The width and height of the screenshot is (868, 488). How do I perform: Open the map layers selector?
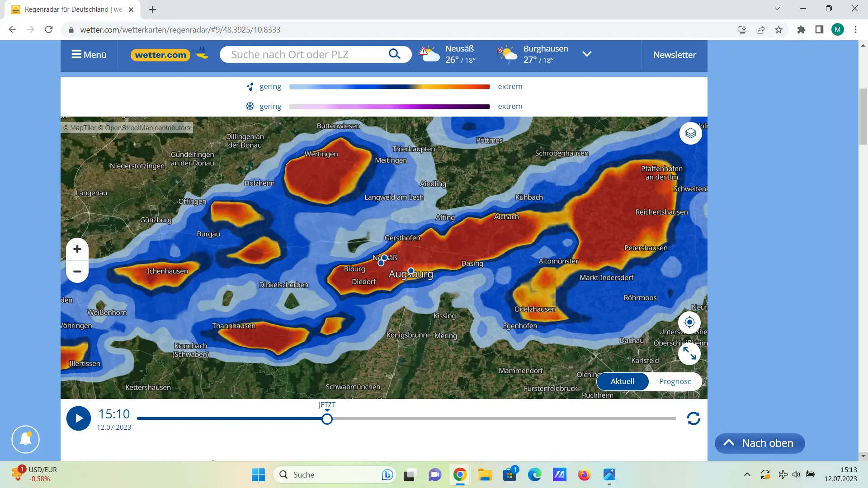click(x=690, y=133)
